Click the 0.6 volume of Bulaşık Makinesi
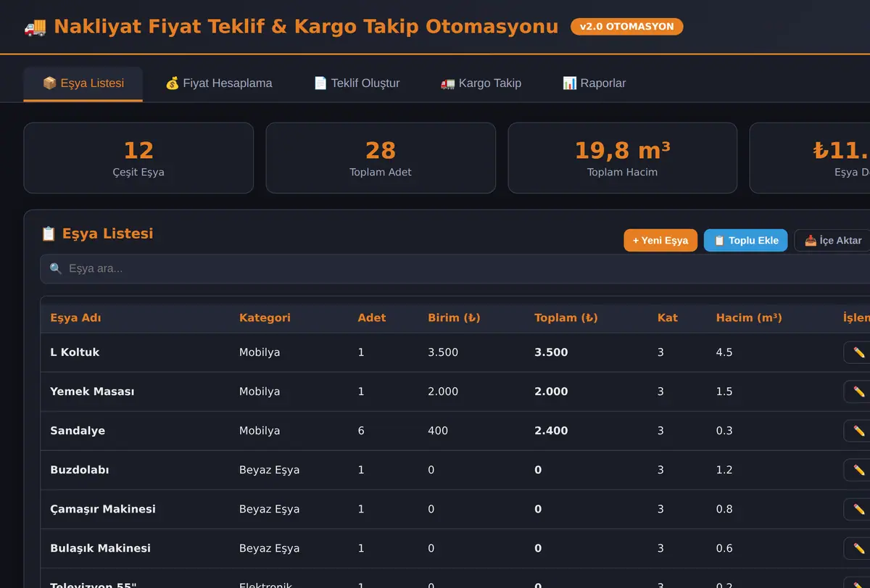870x588 pixels. pyautogui.click(x=724, y=548)
